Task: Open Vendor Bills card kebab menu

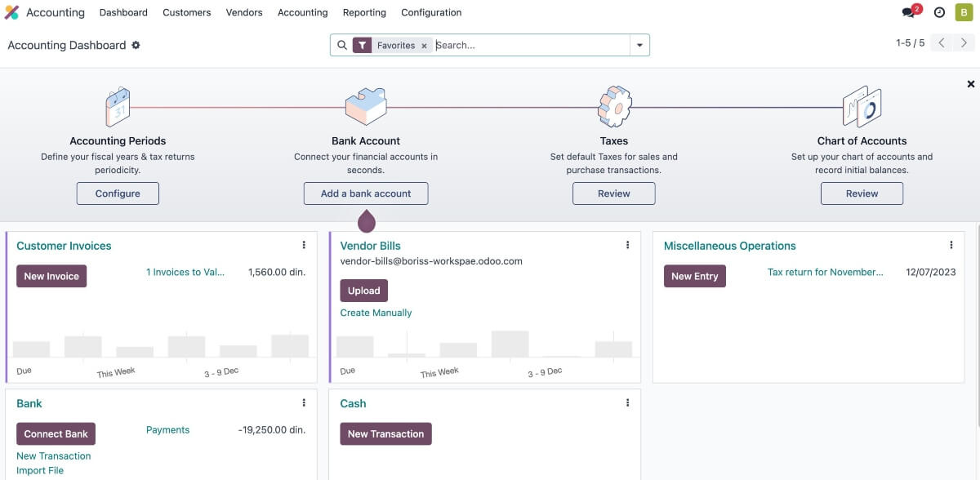Action: 627,245
